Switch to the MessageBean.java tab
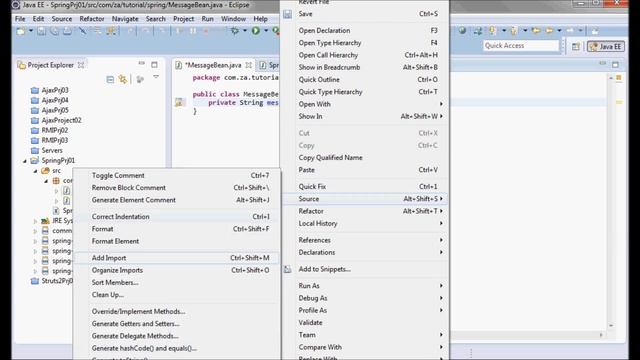 214,65
